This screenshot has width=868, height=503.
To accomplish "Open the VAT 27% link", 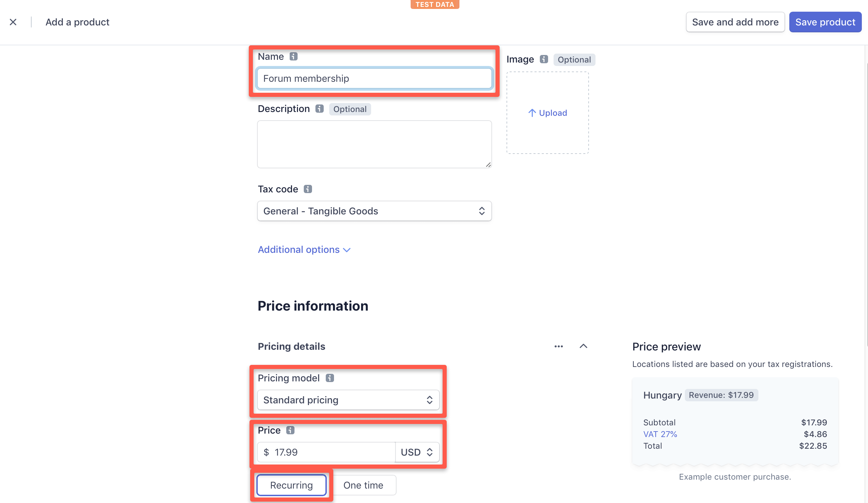I will 660,434.
